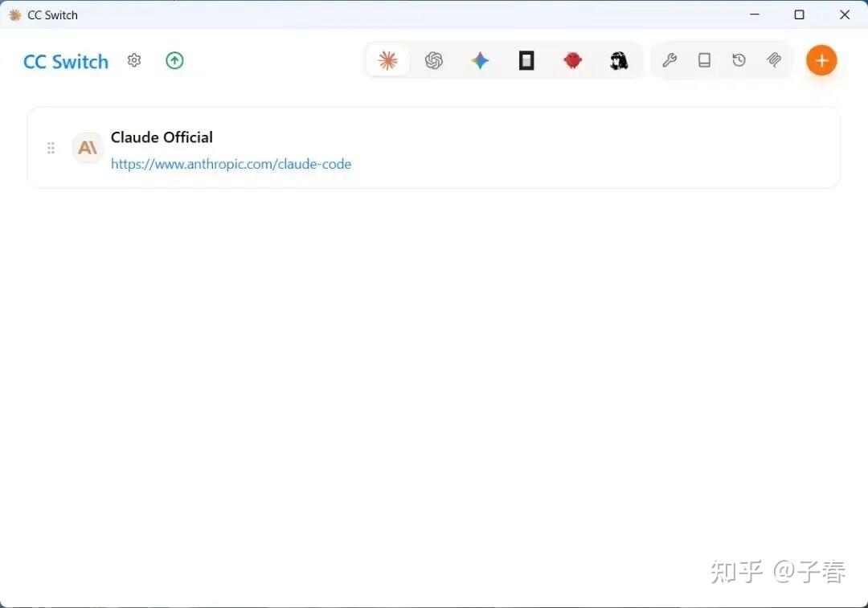
Task: Select the Claude Official provider name
Action: (x=162, y=137)
